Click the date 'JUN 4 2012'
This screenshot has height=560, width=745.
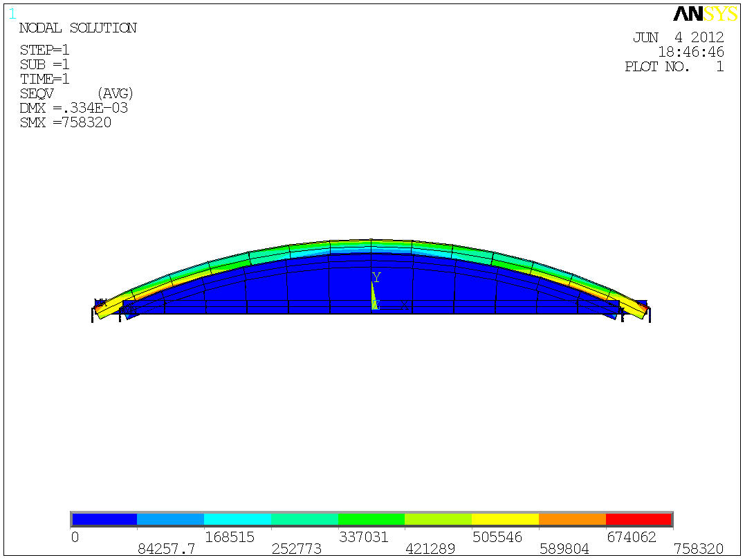tap(678, 37)
